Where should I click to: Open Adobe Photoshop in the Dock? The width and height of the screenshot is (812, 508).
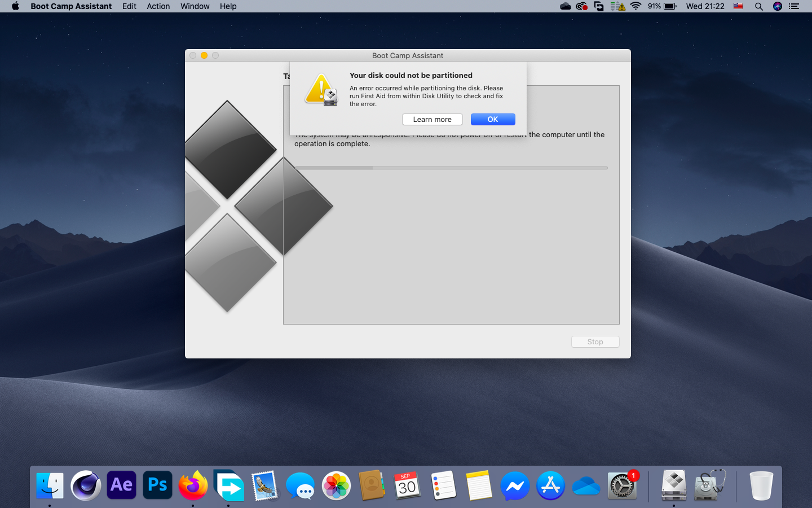pyautogui.click(x=157, y=485)
